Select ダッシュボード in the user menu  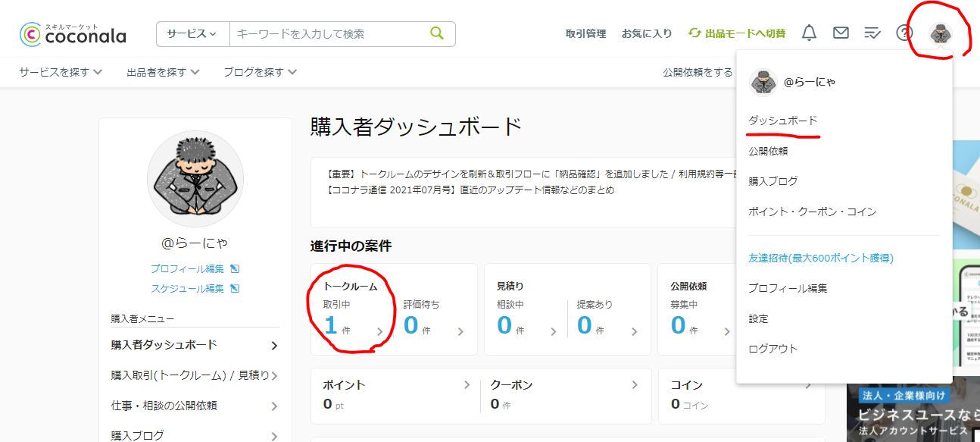pos(782,121)
